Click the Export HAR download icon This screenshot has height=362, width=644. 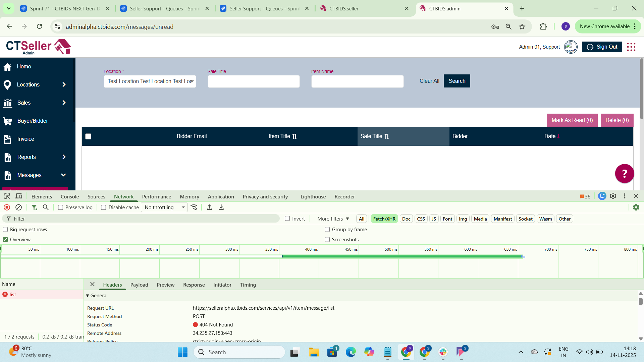pos(221,207)
